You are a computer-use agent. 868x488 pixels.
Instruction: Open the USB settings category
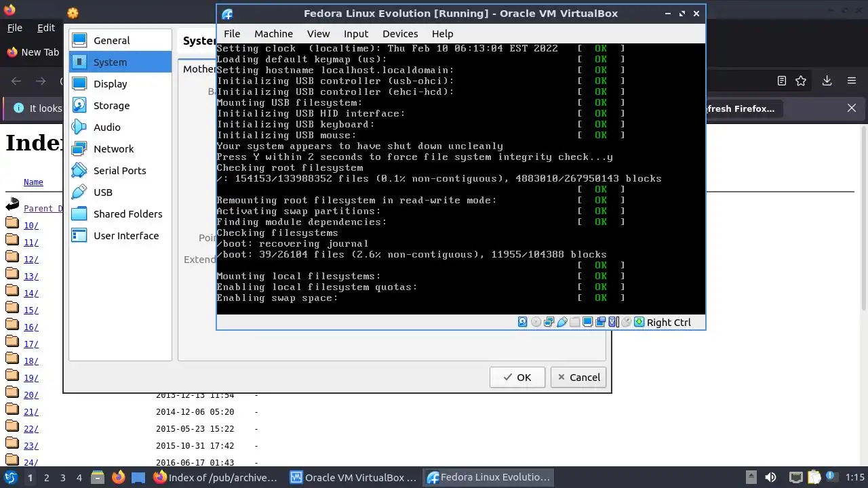click(120, 192)
